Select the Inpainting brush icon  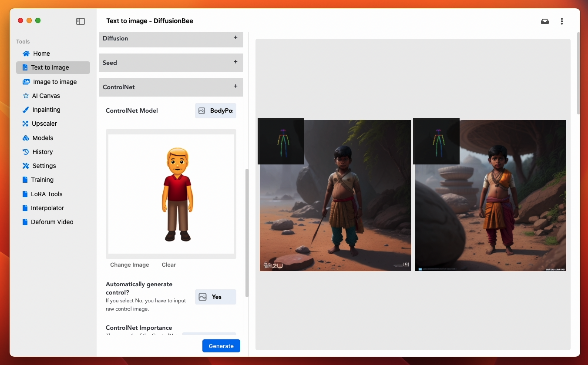[x=26, y=110]
